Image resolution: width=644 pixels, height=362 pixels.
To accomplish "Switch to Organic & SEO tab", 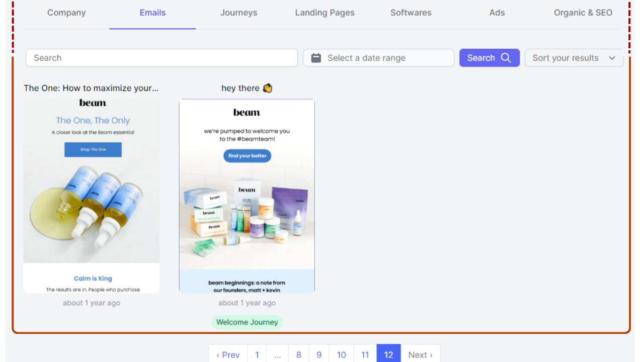I will point(583,13).
